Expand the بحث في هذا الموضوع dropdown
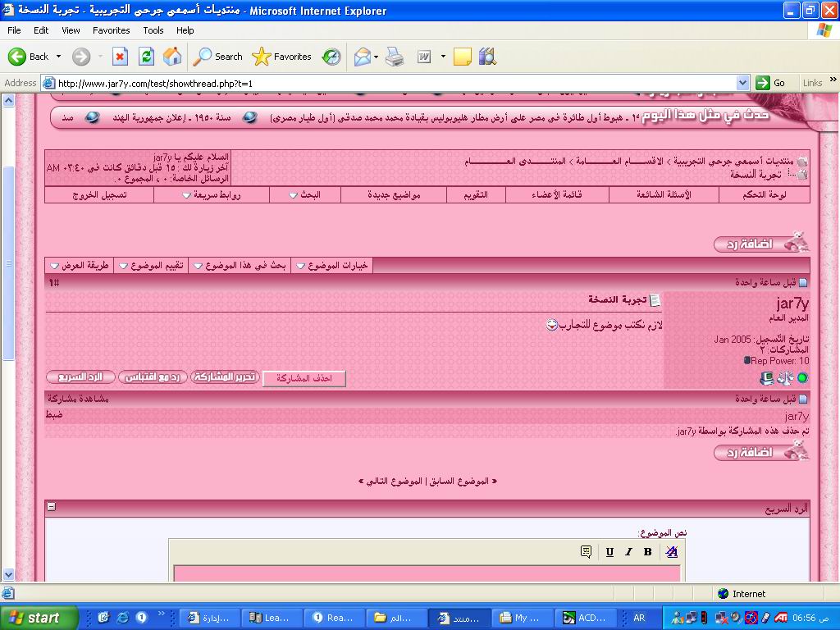Image resolution: width=840 pixels, height=630 pixels. 199,266
